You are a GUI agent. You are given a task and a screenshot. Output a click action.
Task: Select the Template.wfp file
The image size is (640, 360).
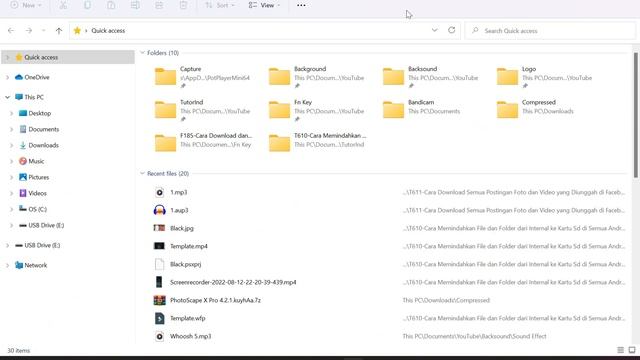[x=388, y=318]
